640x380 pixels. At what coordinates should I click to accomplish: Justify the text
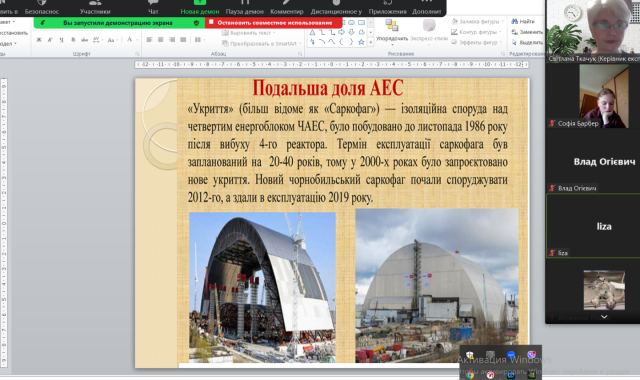[183, 40]
